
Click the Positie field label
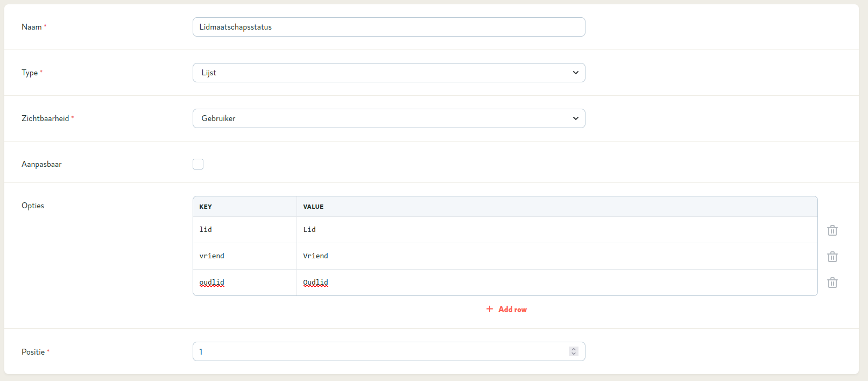point(33,352)
